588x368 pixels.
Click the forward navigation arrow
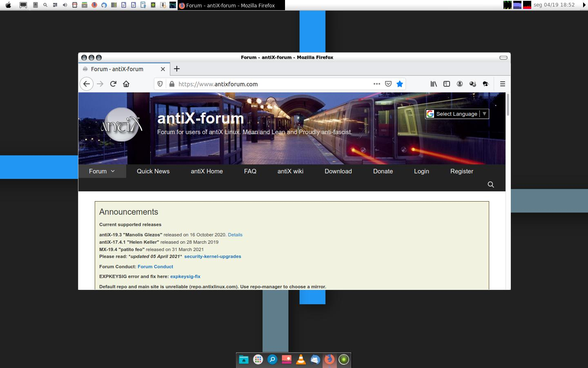point(100,84)
